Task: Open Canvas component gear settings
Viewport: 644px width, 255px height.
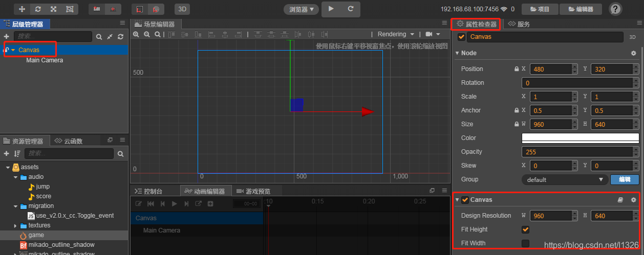Action: tap(633, 200)
